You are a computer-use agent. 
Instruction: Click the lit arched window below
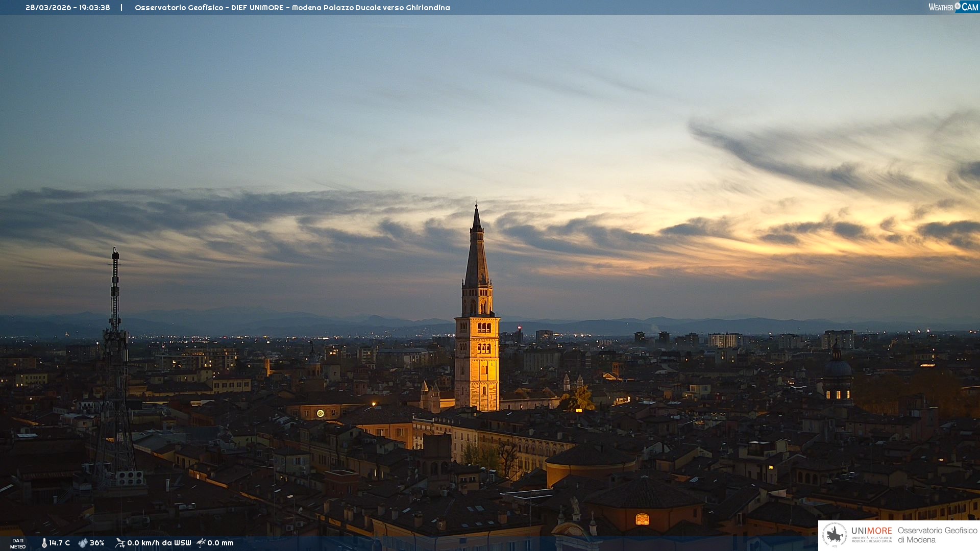pos(642,519)
